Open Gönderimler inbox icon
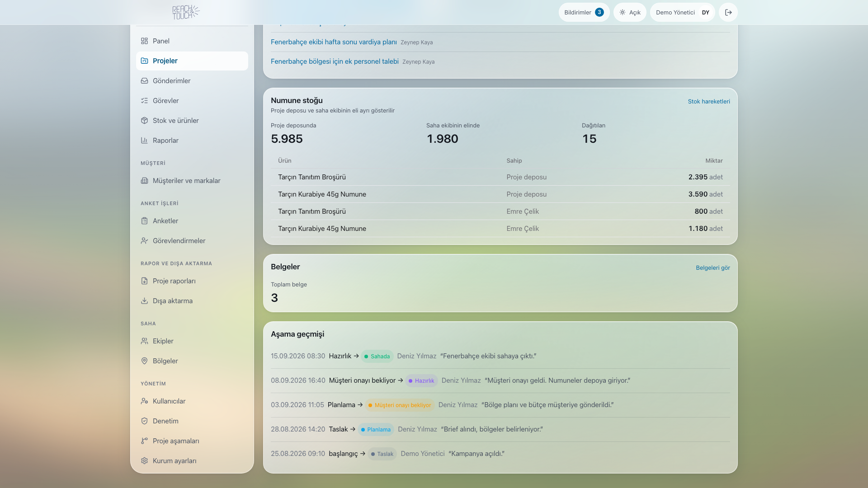Screen dimensions: 868x488 point(144,81)
